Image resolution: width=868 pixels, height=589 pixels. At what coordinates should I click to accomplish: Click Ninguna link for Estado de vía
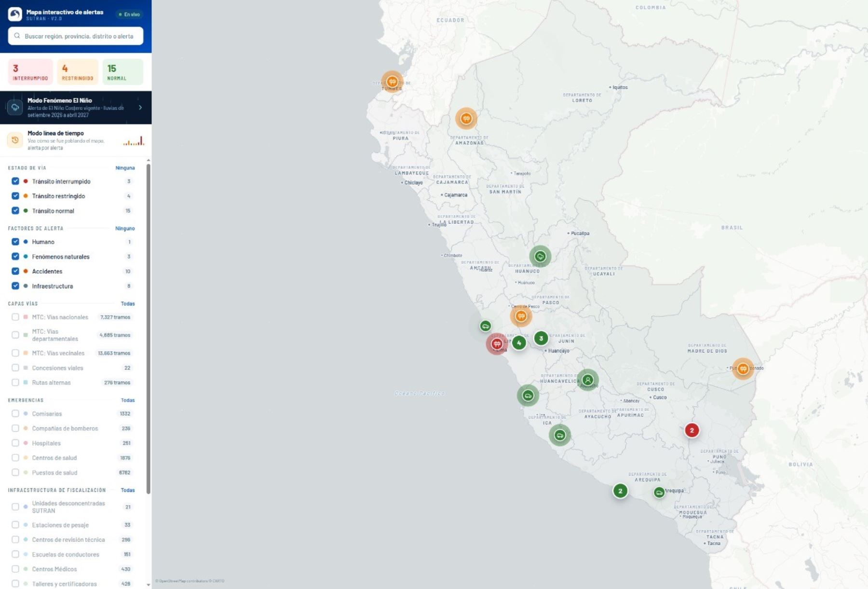125,168
